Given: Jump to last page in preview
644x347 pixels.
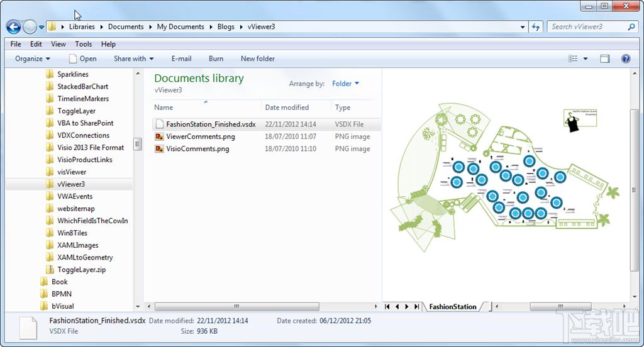Looking at the screenshot, I should tap(416, 306).
